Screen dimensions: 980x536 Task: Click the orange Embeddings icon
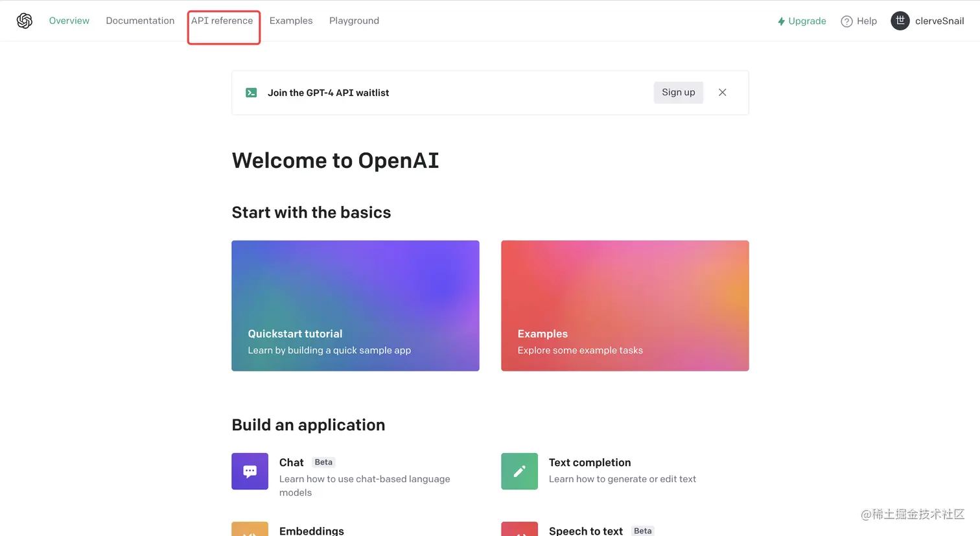click(x=250, y=529)
